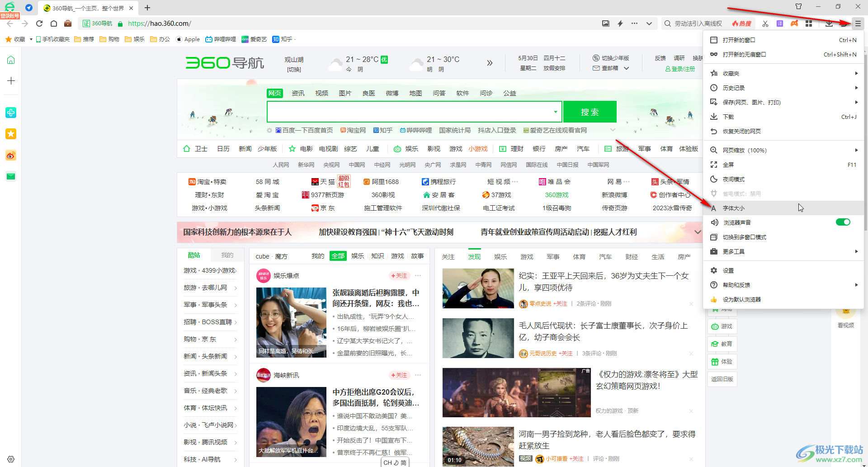The height and width of the screenshot is (467, 868).
Task: Open the address bar three-dots options
Action: point(635,24)
